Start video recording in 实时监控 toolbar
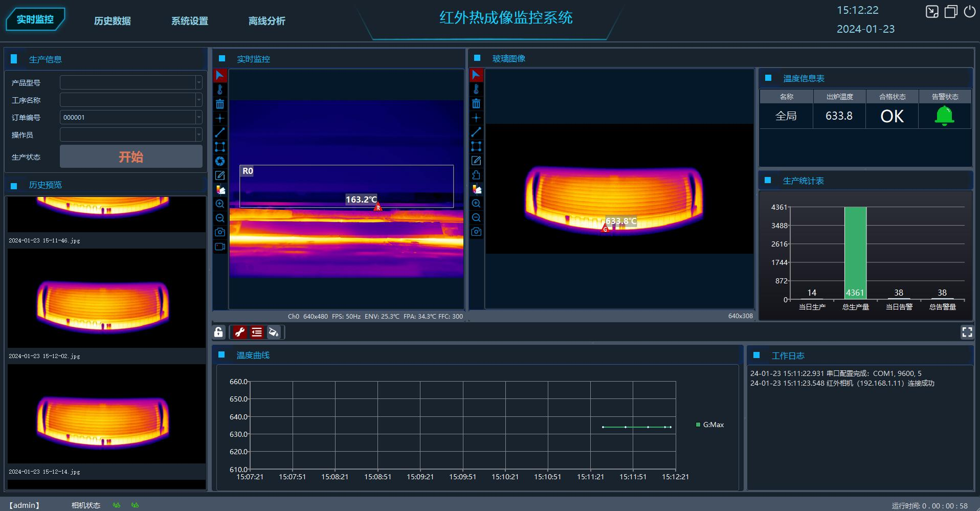The image size is (980, 511). click(x=220, y=247)
